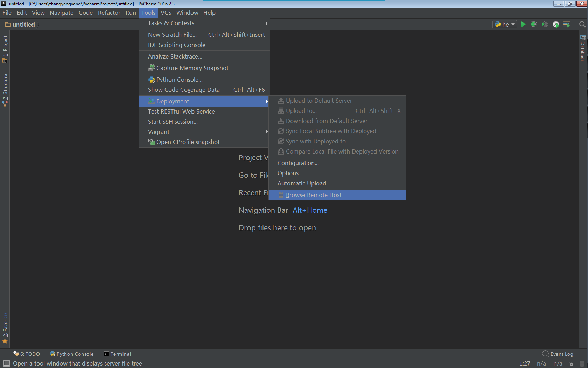Open the Help menu
The width and height of the screenshot is (588, 368).
[209, 13]
